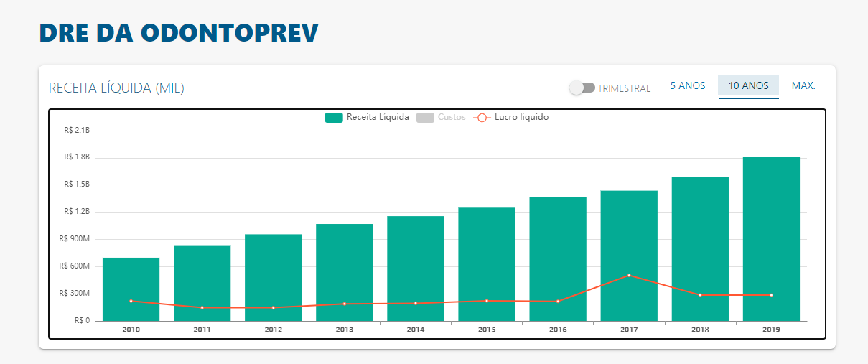868x364 pixels.
Task: Click the 2014 revenue bar
Action: coord(415,269)
